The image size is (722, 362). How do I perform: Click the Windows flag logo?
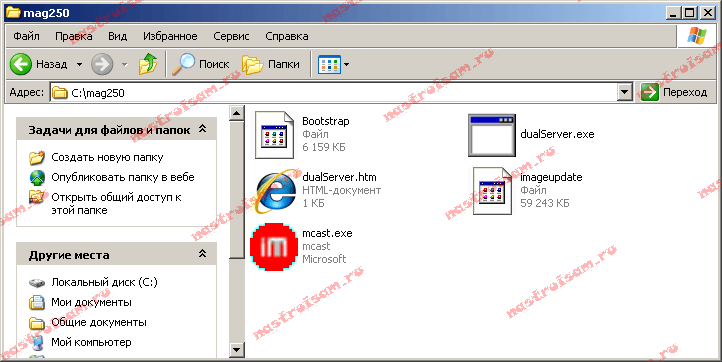pos(697,36)
